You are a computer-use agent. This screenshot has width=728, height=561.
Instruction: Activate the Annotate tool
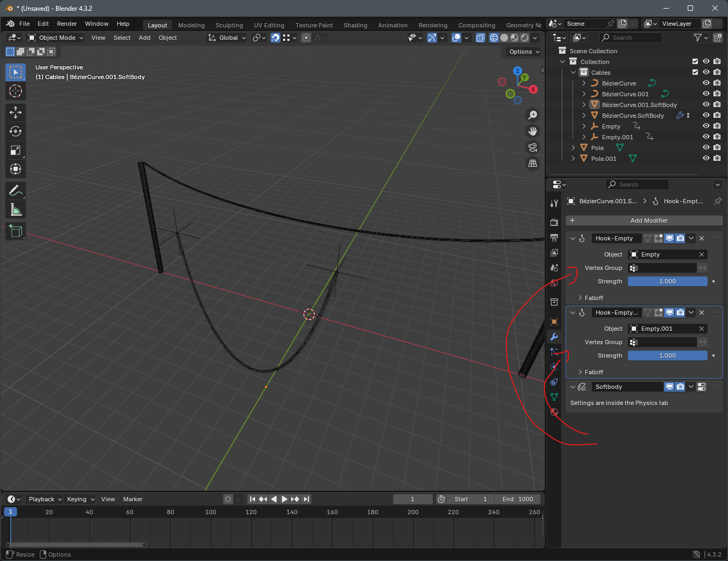(16, 190)
